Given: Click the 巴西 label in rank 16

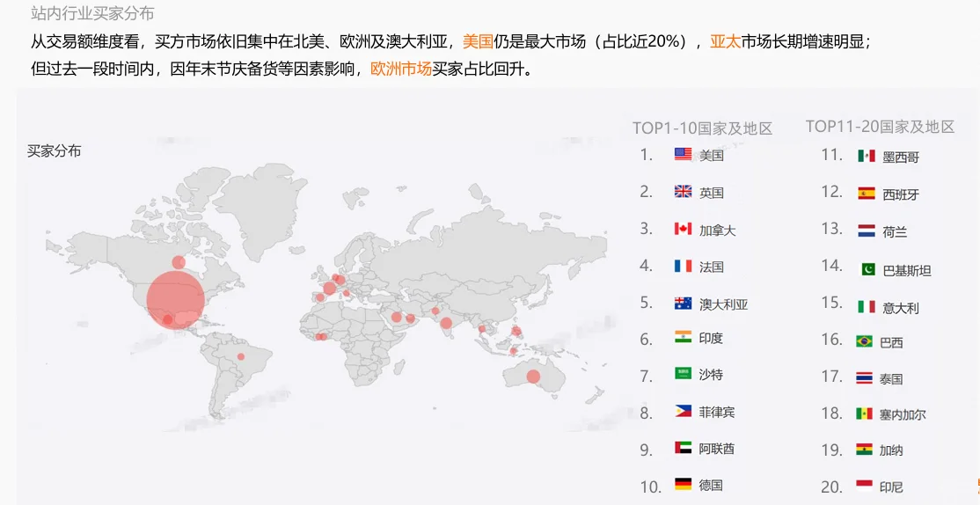Looking at the screenshot, I should pyautogui.click(x=891, y=342).
